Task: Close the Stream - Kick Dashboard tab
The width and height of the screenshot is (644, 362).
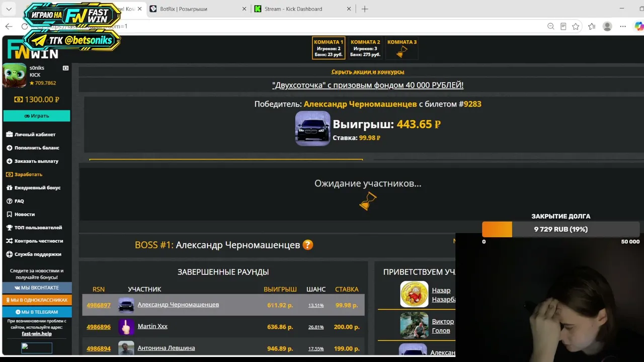Action: pyautogui.click(x=348, y=9)
